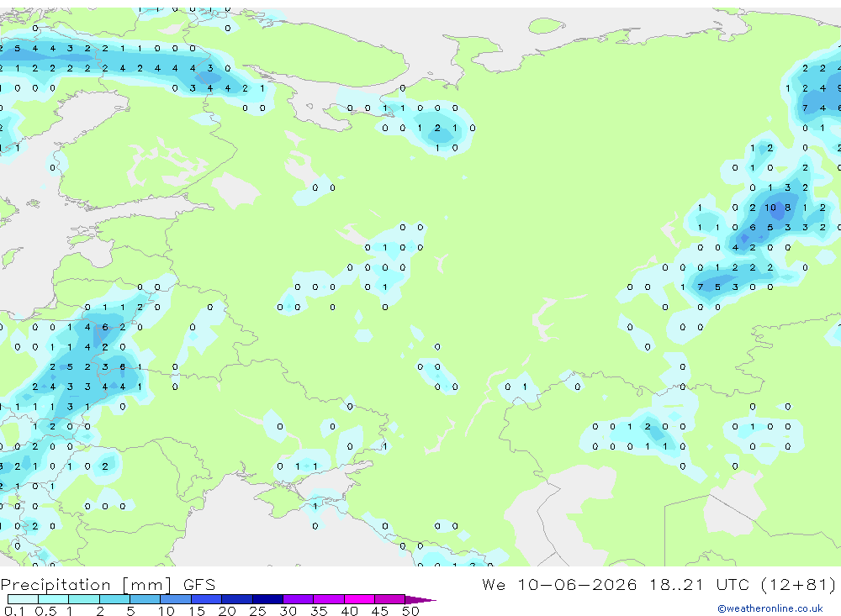Click the '(12+81)' forecast offset text
The image size is (841, 616).
(798, 584)
